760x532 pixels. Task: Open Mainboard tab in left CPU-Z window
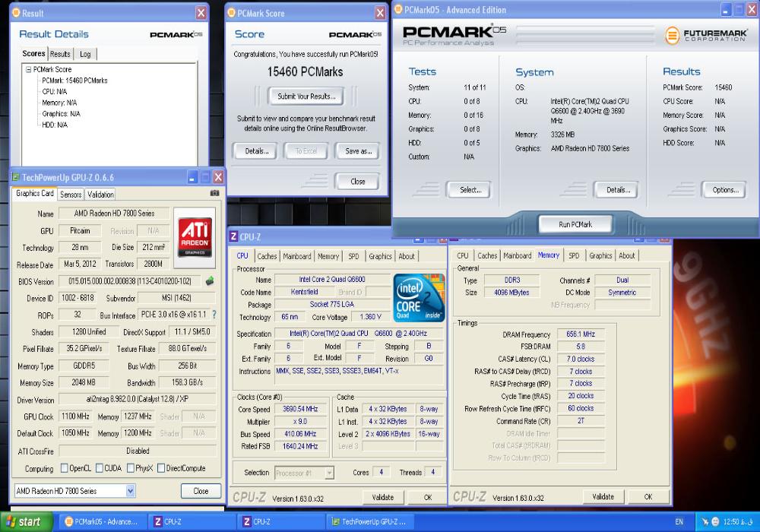point(296,256)
